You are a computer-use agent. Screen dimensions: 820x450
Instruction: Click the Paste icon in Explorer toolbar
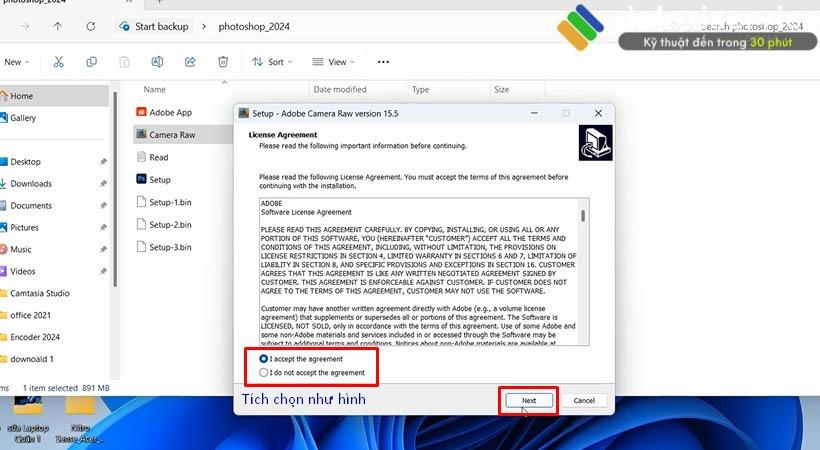click(124, 62)
